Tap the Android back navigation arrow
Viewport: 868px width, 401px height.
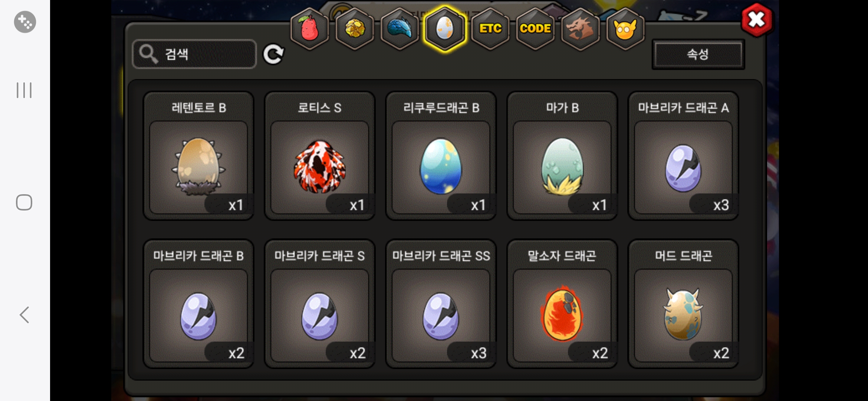(24, 315)
